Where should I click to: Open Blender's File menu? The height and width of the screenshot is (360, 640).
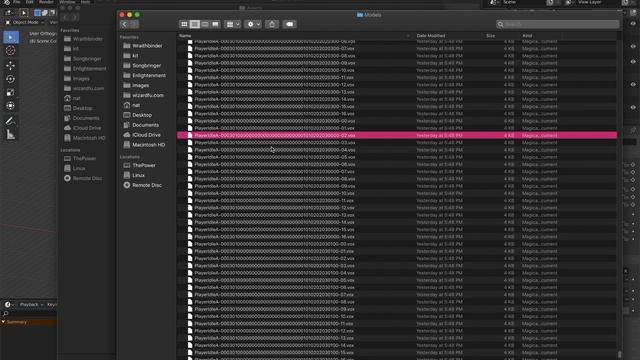17,2
